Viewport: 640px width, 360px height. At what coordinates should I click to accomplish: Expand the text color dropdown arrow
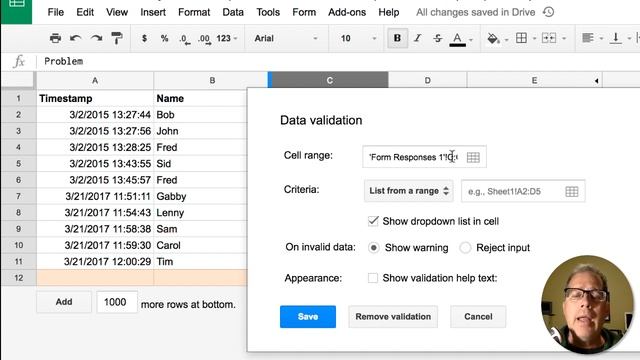[x=471, y=39]
